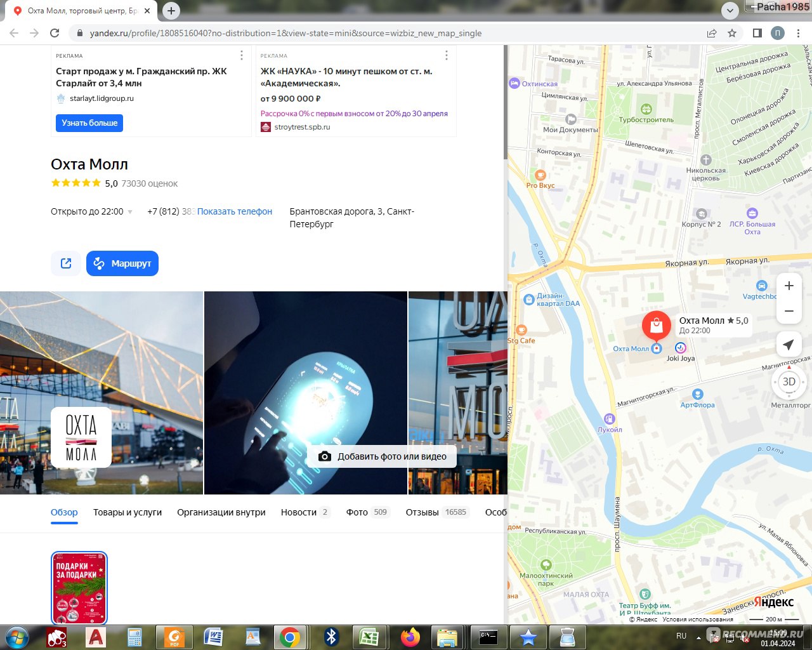Open Excel from the taskbar

pos(369,637)
